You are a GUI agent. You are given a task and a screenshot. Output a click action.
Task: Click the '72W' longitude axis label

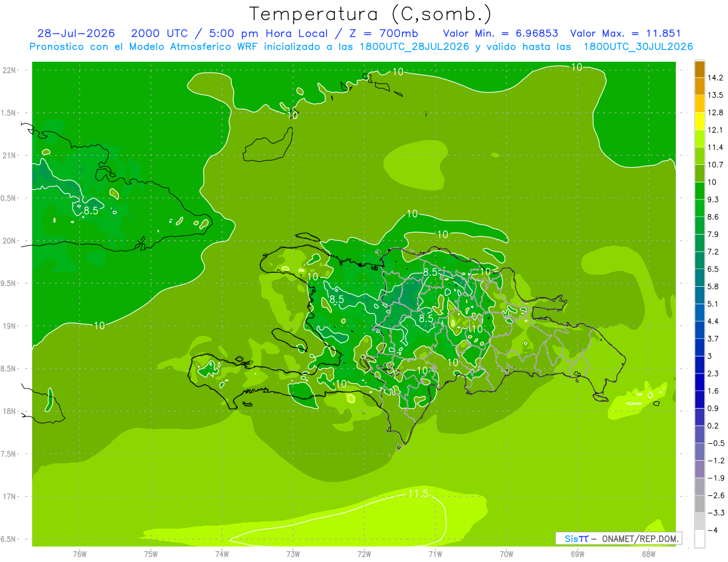(364, 554)
